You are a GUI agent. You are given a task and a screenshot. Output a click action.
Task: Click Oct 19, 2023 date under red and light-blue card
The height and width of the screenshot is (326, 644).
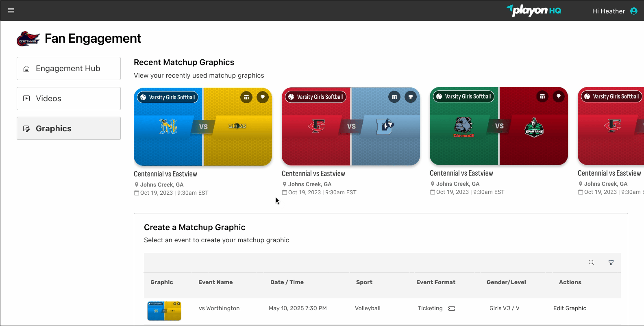pyautogui.click(x=322, y=192)
